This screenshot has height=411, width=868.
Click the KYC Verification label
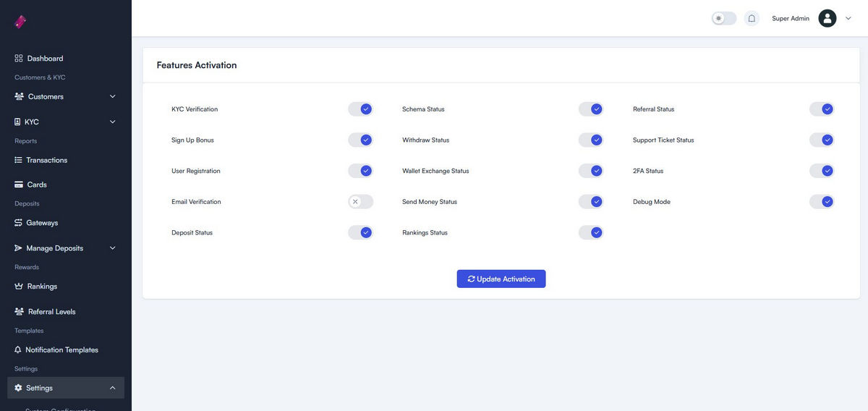tap(195, 109)
